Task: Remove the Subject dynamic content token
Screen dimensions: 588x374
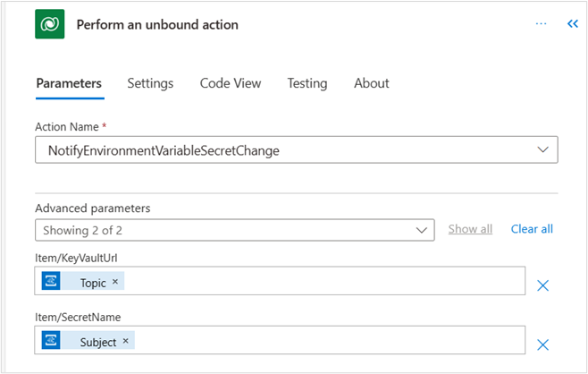Action: pyautogui.click(x=126, y=341)
